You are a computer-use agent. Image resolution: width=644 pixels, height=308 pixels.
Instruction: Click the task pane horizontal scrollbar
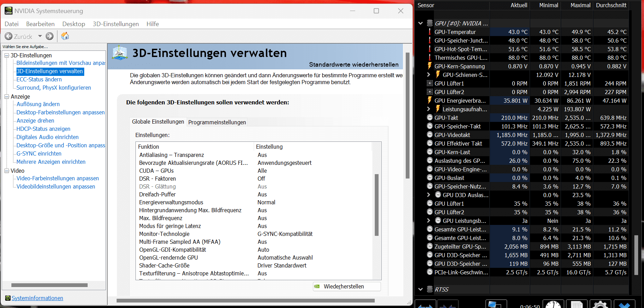point(50,285)
